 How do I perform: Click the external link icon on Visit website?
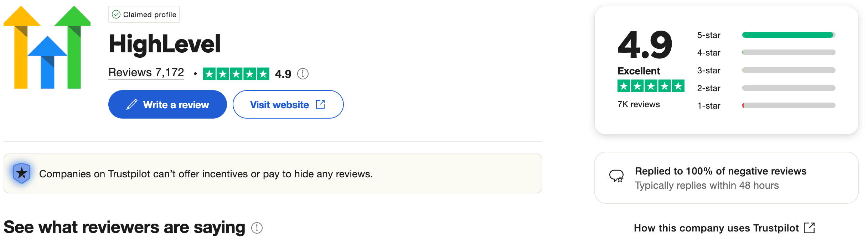click(x=320, y=104)
